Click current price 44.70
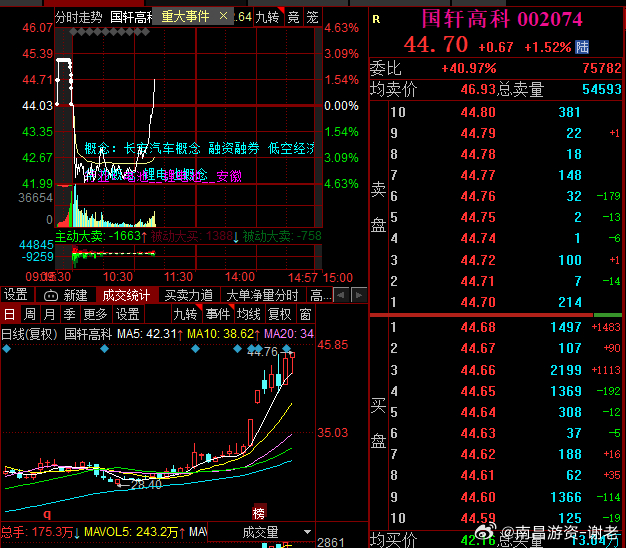 (x=436, y=44)
